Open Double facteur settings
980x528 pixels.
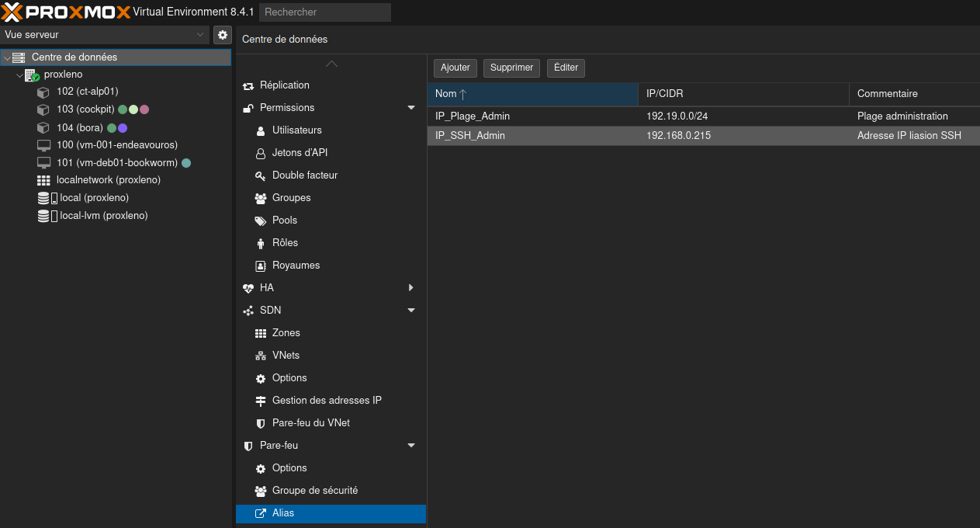304,175
